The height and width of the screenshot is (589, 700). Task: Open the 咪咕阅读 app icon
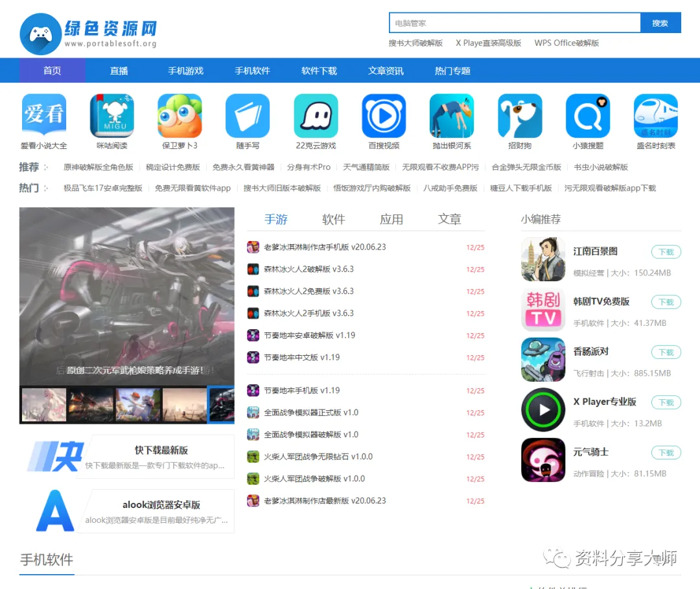[112, 115]
